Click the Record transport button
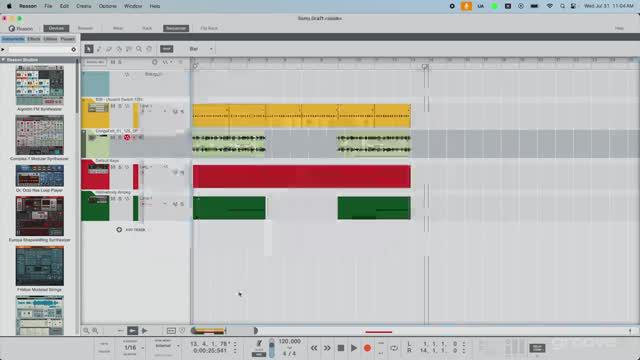This screenshot has width=640, height=360. point(367,348)
